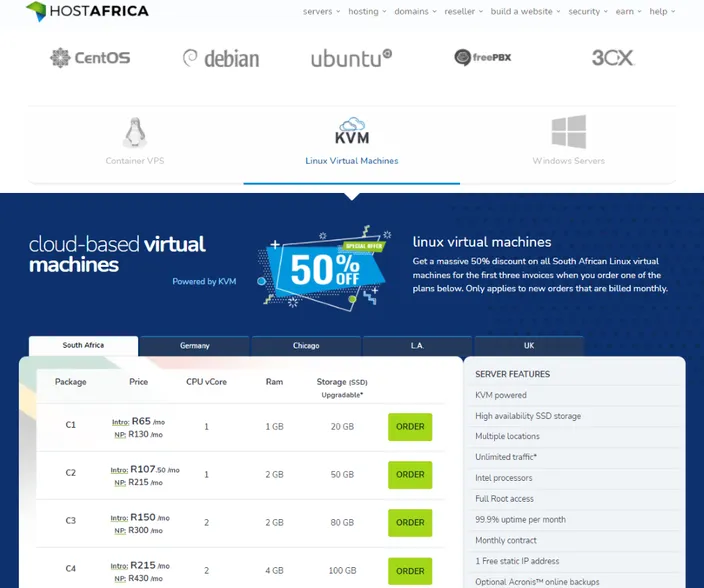Click the Debian logo

(x=221, y=58)
